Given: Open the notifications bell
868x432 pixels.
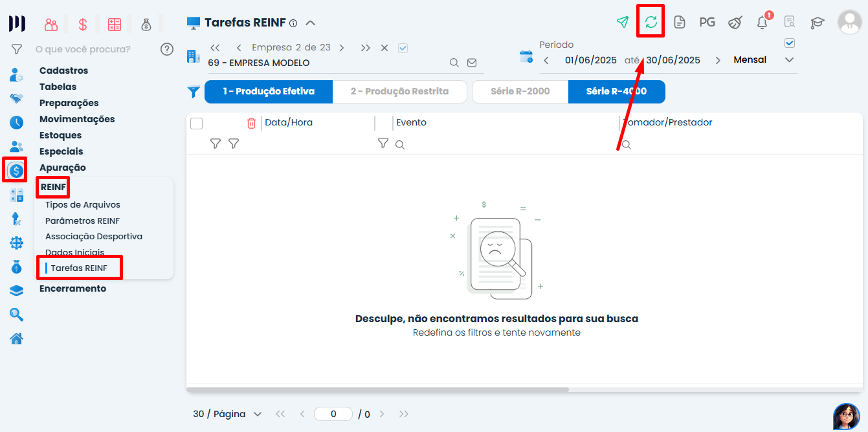Looking at the screenshot, I should click(762, 23).
